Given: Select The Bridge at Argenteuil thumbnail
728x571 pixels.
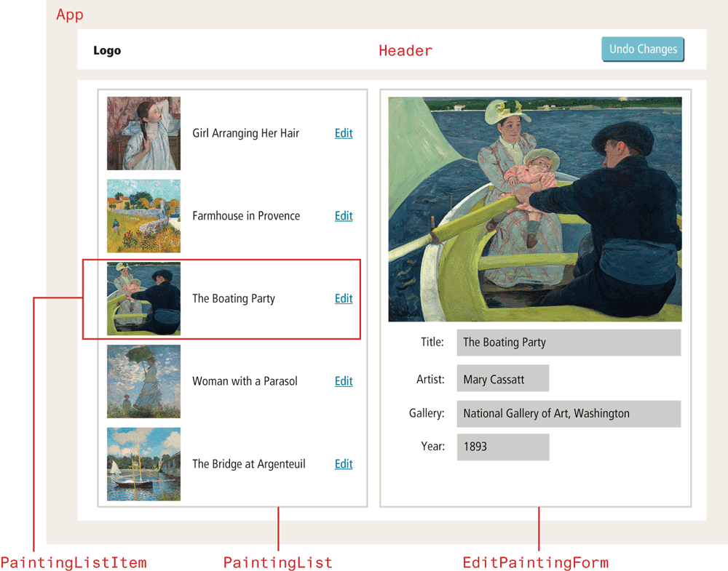Looking at the screenshot, I should tap(143, 464).
